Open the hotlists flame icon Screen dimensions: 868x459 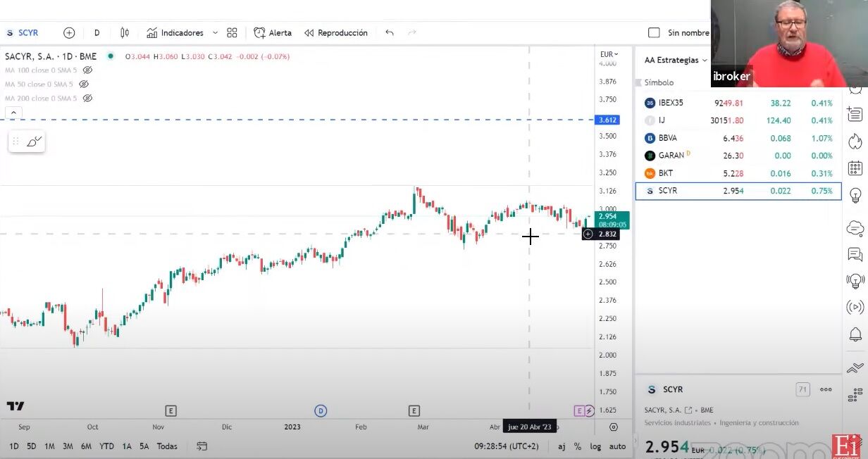[x=855, y=141]
